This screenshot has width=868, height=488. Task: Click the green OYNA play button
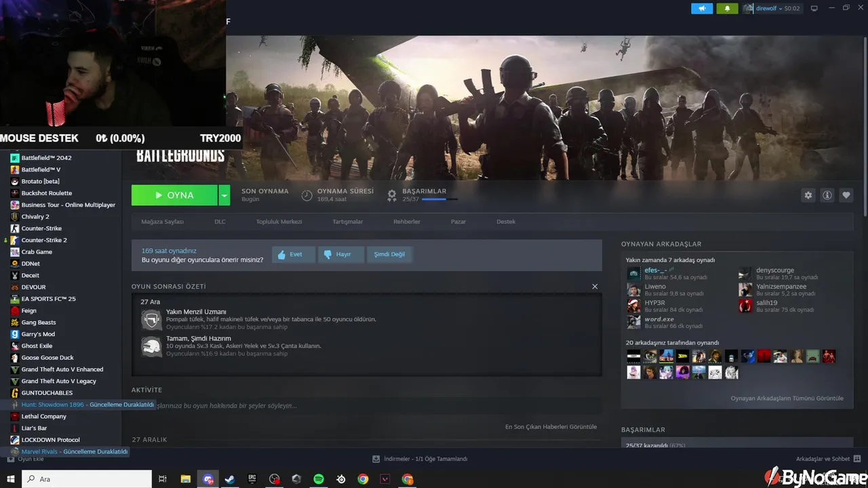pos(174,195)
